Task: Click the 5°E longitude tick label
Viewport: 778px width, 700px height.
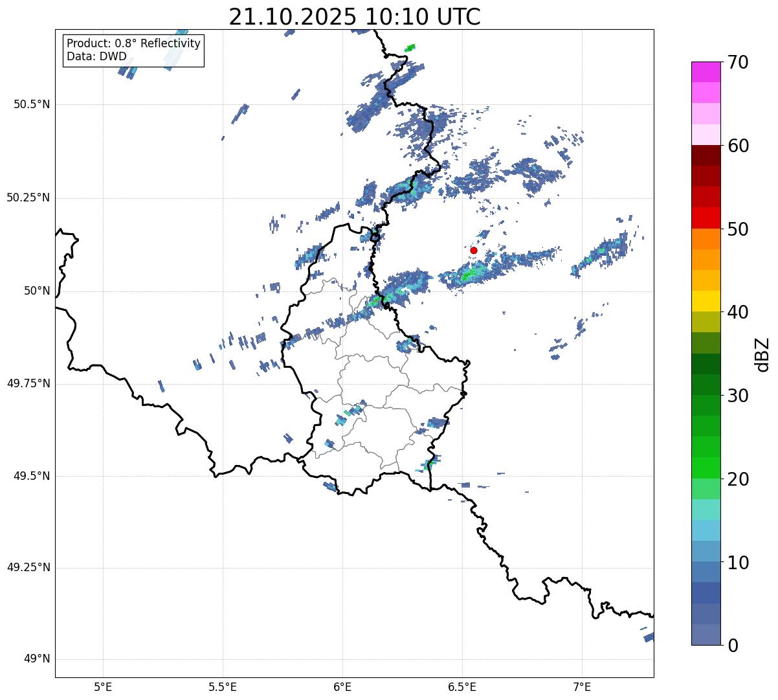Action: tap(103, 687)
